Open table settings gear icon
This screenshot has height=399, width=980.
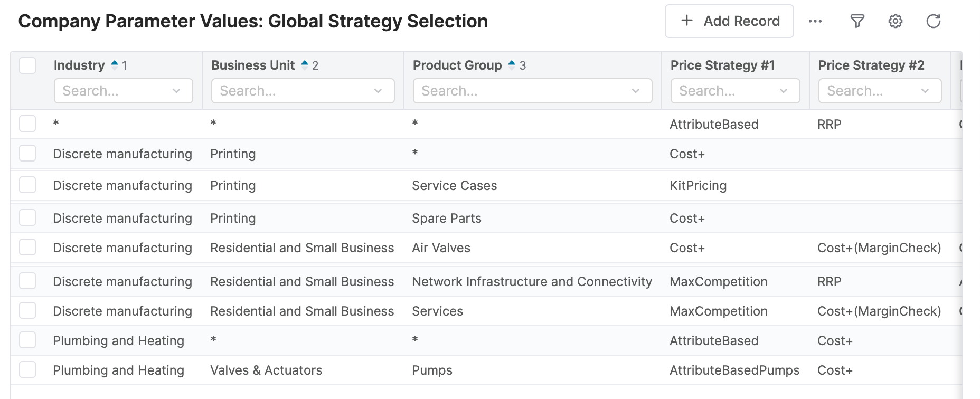point(895,21)
